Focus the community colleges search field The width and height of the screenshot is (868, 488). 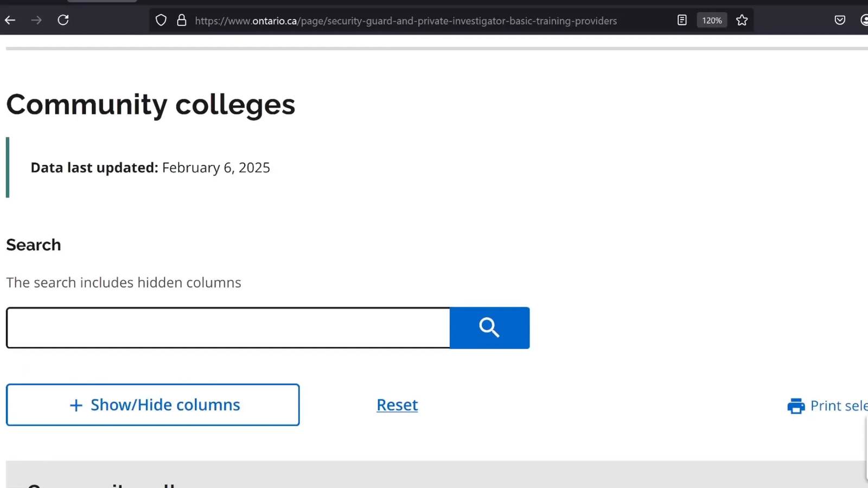click(228, 328)
